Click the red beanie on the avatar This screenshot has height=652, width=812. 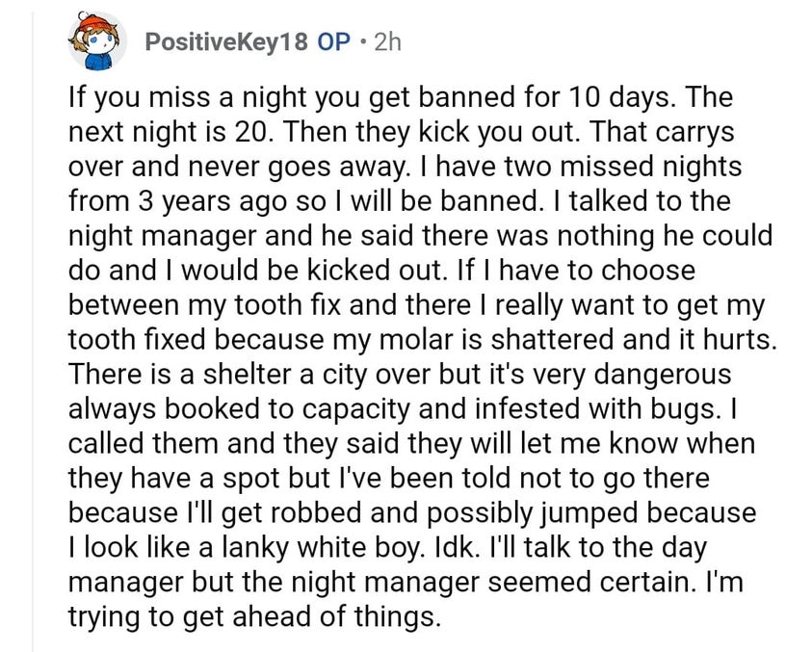tap(92, 23)
